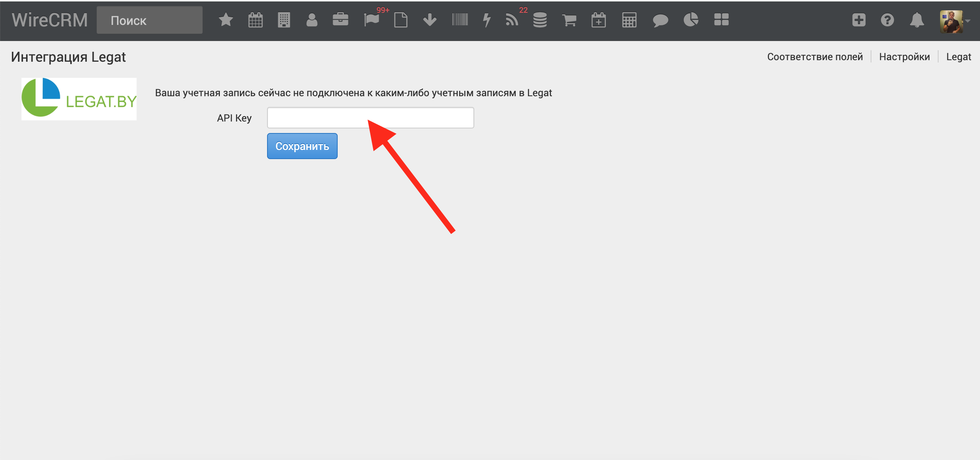
Task: Open deals via the briefcase icon
Action: [340, 20]
